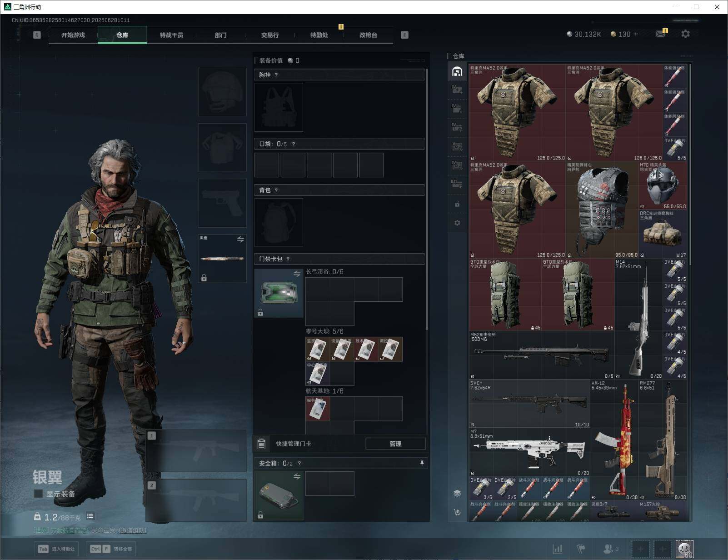
Task: Click the empty chest rig slot
Action: click(279, 107)
